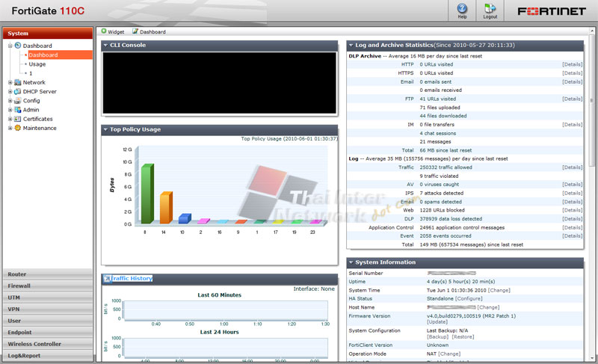Open the Router menu section
The width and height of the screenshot is (598, 364).
[x=48, y=274]
